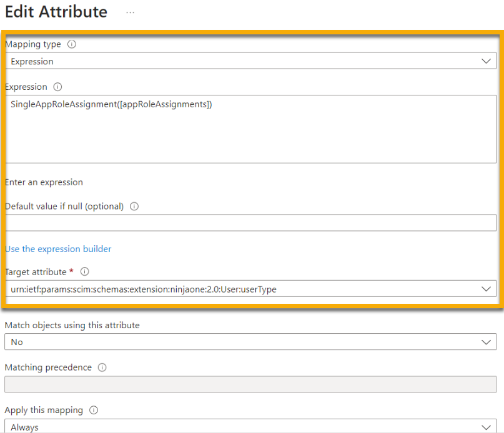Click the info icon beside Default value if null
504x433 pixels.
point(134,207)
